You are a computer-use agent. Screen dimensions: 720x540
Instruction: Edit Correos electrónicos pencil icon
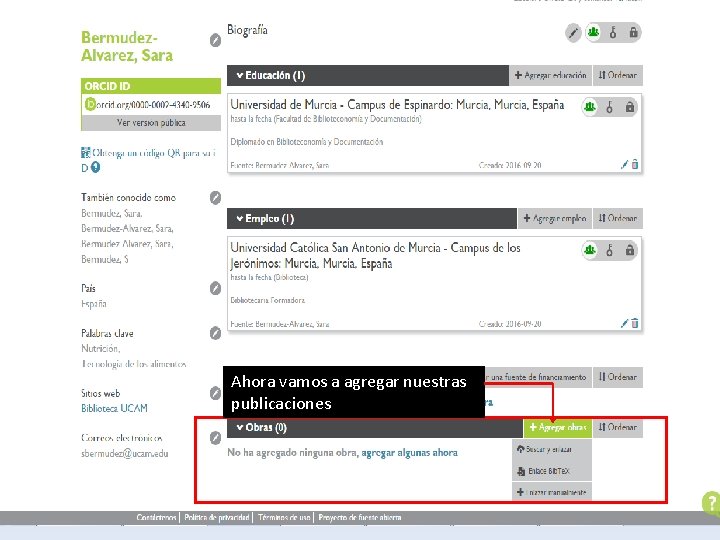215,438
